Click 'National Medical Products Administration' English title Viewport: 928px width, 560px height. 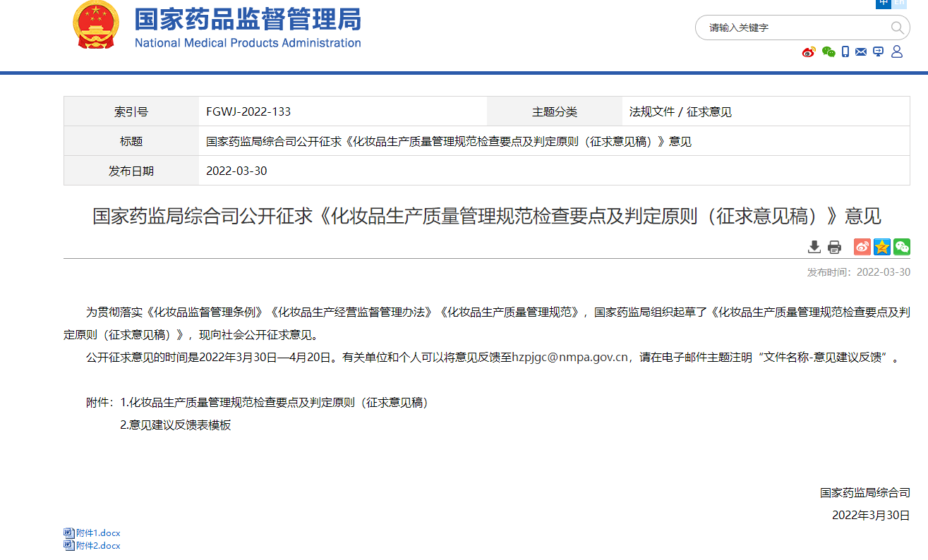point(248,43)
